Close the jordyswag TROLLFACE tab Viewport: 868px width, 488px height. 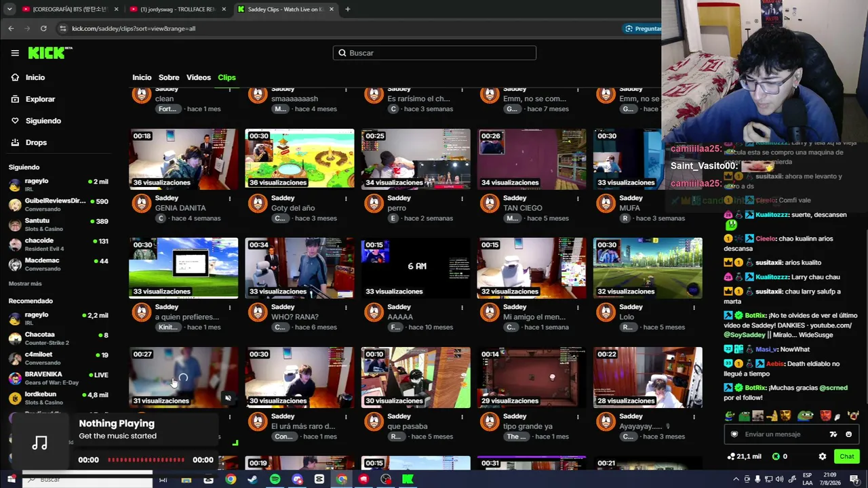click(224, 9)
